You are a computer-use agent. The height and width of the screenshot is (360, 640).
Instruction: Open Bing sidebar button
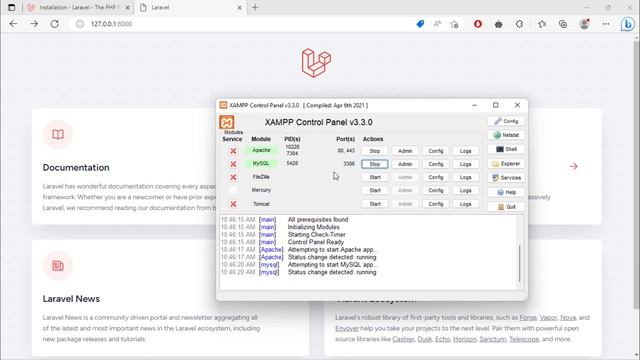pyautogui.click(x=628, y=24)
